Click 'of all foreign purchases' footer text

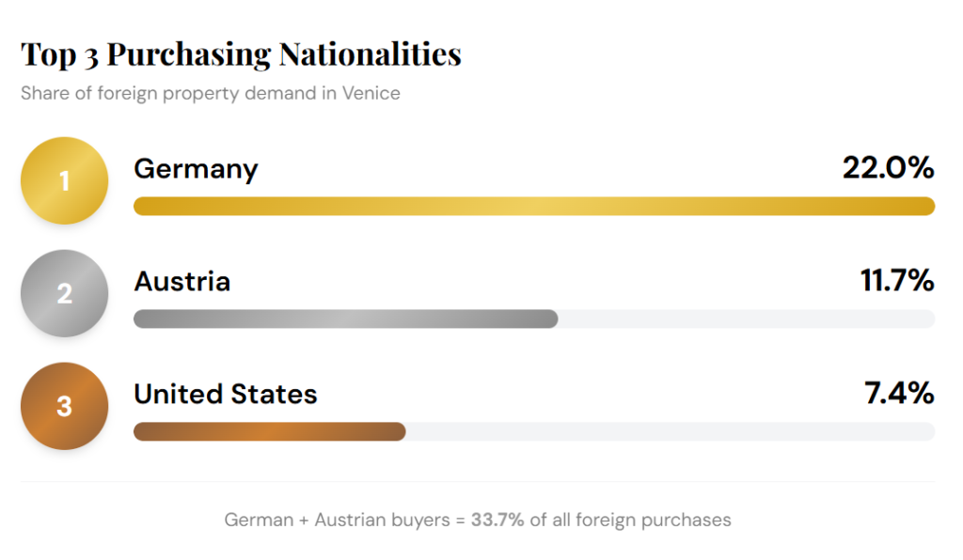coord(630,520)
